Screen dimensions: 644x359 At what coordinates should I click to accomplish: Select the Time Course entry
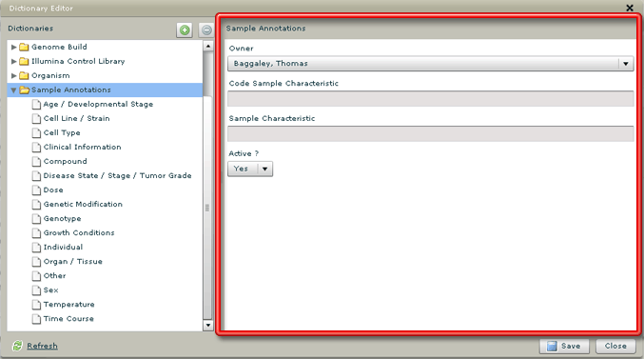point(68,319)
